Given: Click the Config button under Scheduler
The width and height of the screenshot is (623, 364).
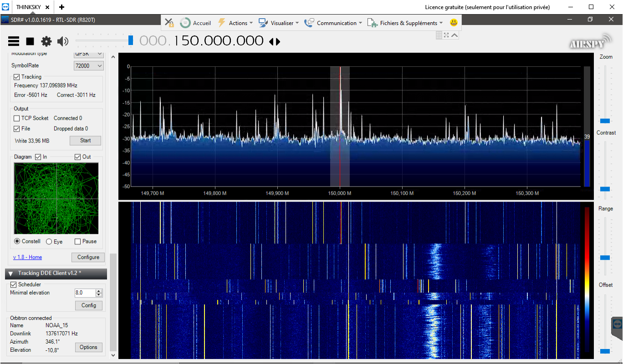Looking at the screenshot, I should (x=89, y=305).
